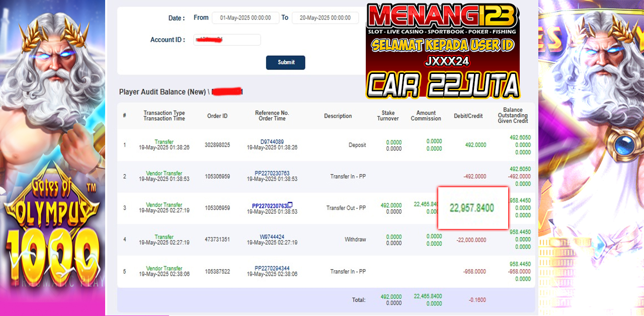Click the 'Transaction Type' column header
Screen dimensions: 644x316
coord(164,113)
